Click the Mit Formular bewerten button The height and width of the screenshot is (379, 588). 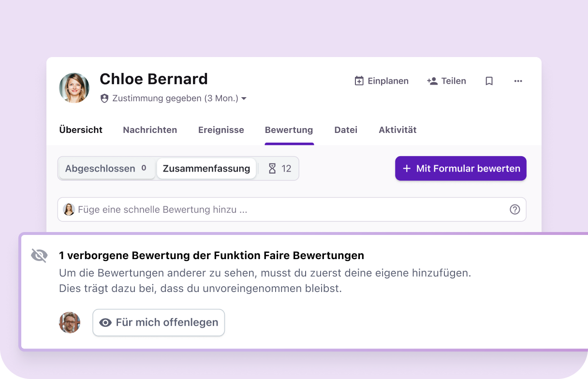pyautogui.click(x=460, y=169)
